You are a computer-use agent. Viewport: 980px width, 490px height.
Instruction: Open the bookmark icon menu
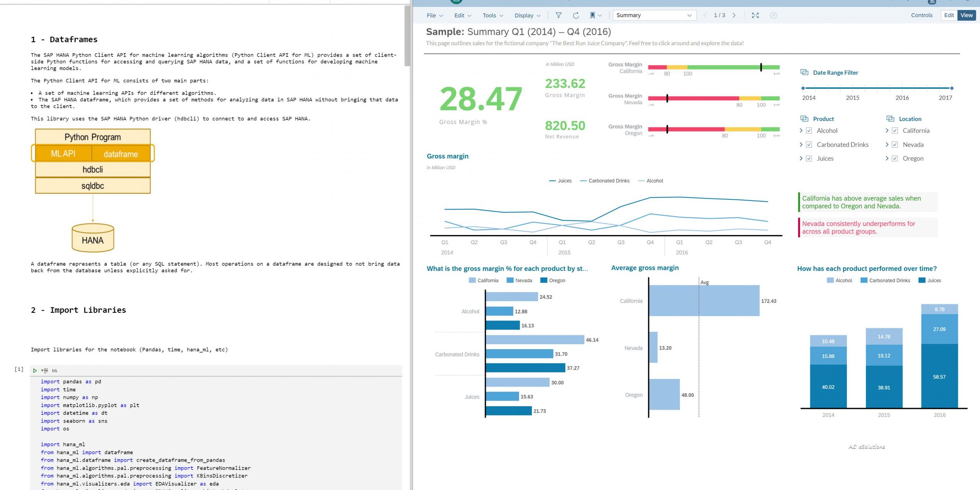coord(595,15)
